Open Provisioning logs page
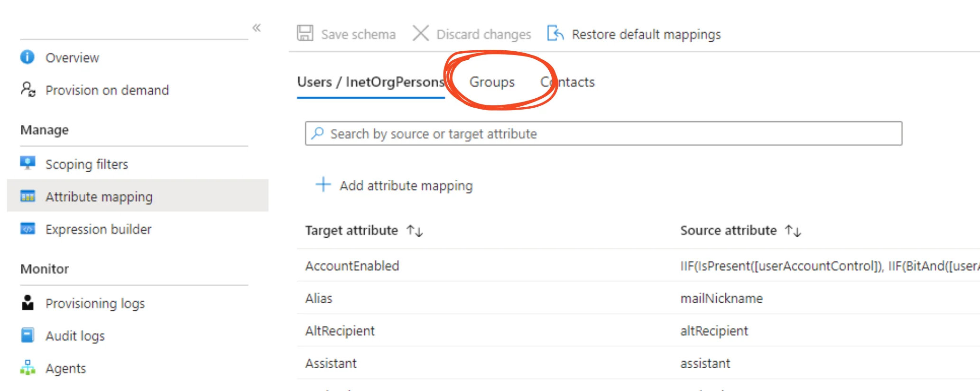Screen dimensions: 980x391 95,303
